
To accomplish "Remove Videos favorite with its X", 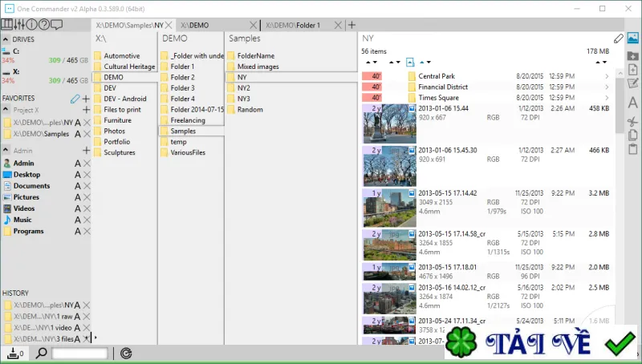I will point(87,208).
